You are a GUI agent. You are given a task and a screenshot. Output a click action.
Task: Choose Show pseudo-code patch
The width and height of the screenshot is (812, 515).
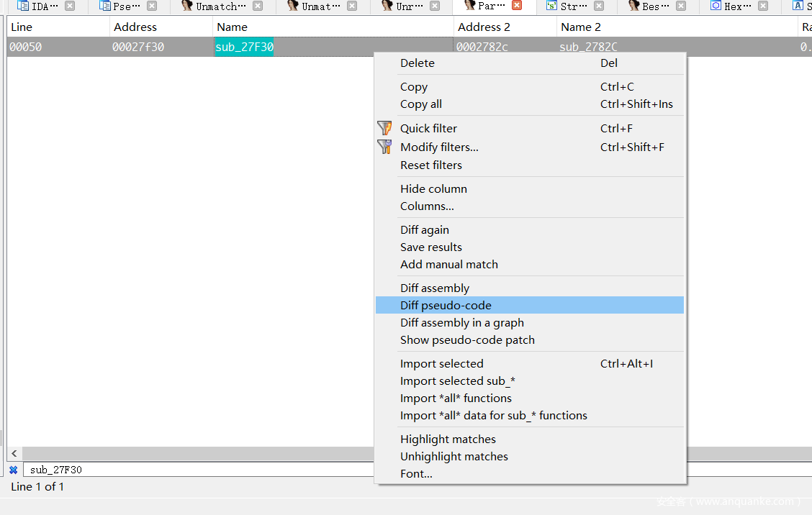tap(467, 339)
